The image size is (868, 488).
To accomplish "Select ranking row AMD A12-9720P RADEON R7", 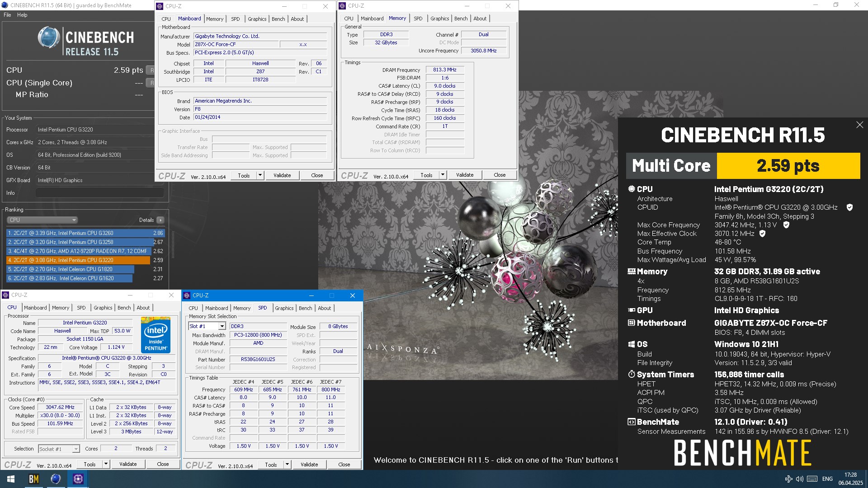I will (85, 251).
